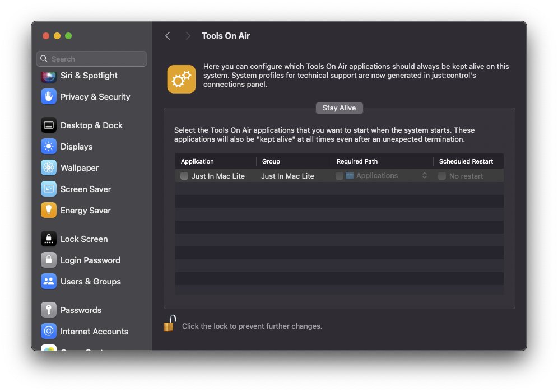This screenshot has width=558, height=392.
Task: Click the Scheduled Restart column header
Action: (x=469, y=161)
